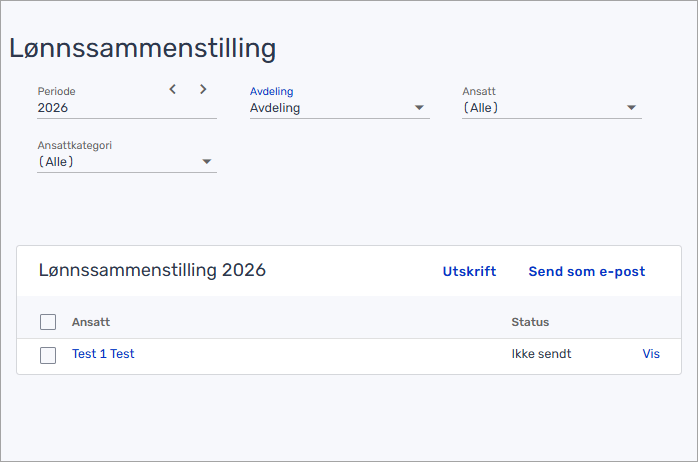This screenshot has width=698, height=462.
Task: Click the Avdeling dropdown arrow
Action: [420, 108]
